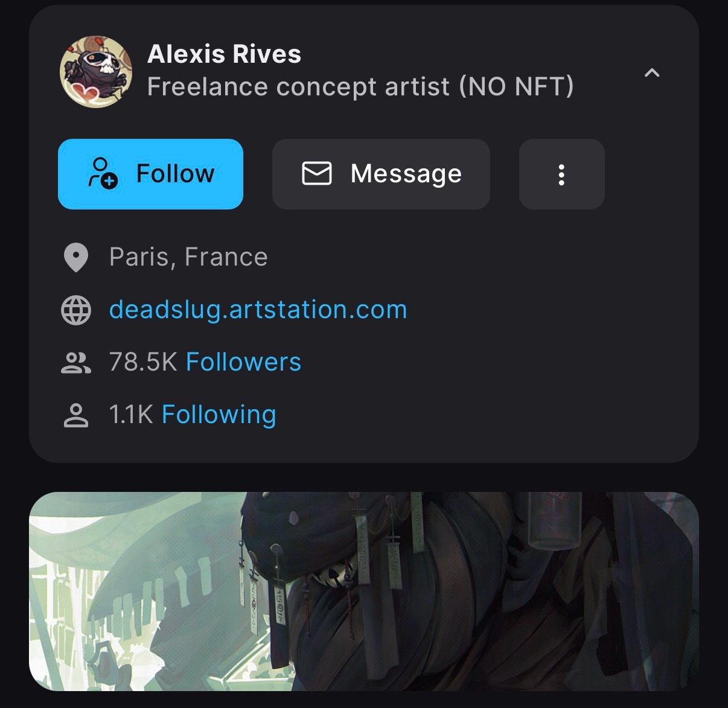
Task: Open the deadslug.artstation.com link
Action: point(258,310)
